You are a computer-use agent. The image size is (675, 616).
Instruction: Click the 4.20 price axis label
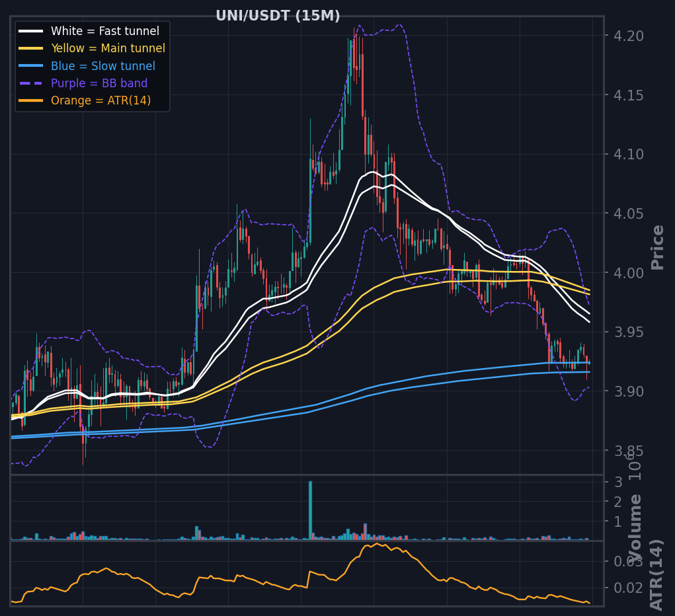pos(629,36)
